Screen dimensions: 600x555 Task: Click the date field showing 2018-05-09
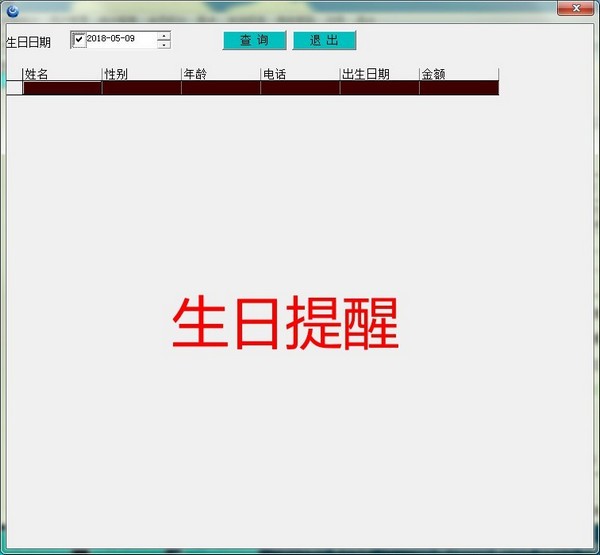[121, 39]
